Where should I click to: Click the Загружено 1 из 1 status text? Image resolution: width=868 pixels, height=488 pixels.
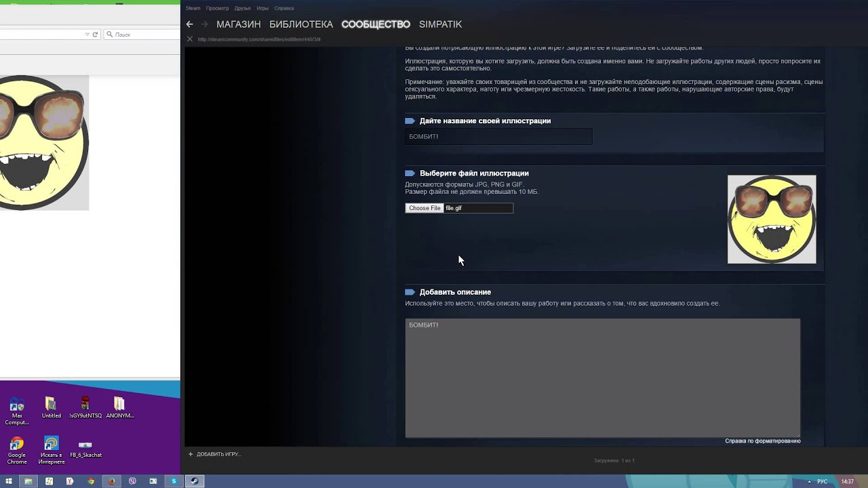614,461
